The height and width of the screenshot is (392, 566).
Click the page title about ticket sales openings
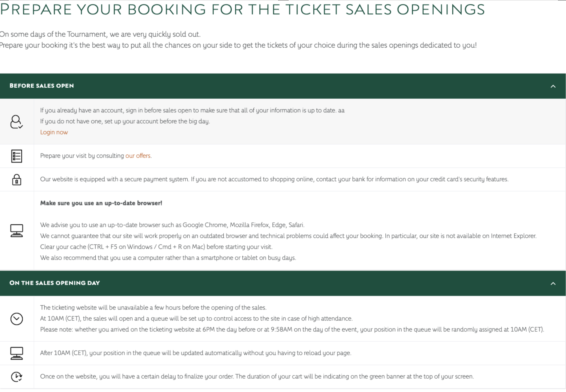coord(242,9)
